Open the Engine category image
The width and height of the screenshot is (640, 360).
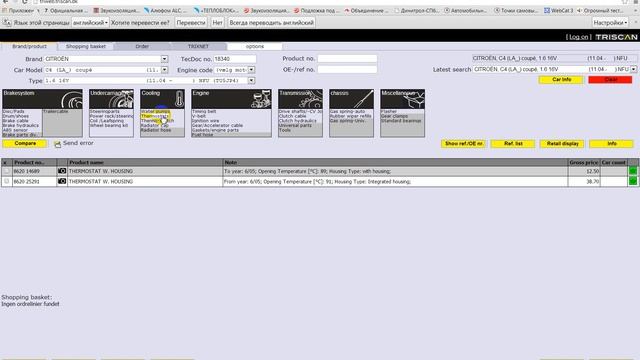point(231,99)
